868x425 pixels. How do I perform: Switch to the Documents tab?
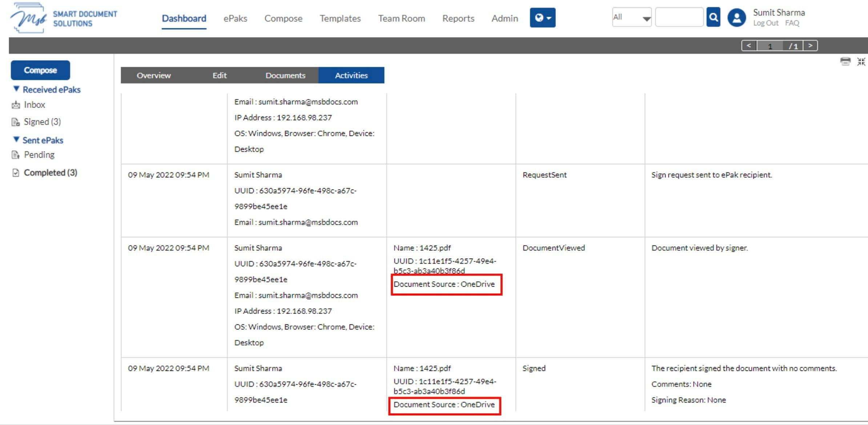coord(285,75)
